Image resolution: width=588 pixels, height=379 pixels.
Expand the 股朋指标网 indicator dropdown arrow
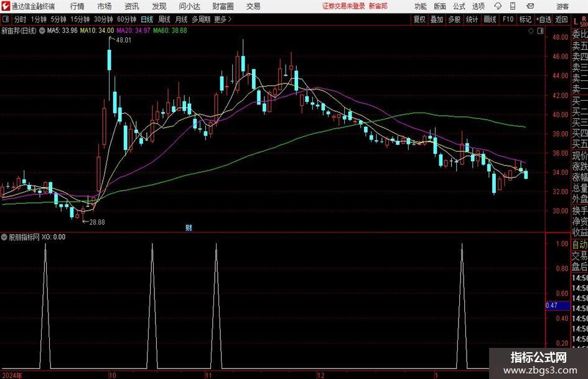pos(4,236)
